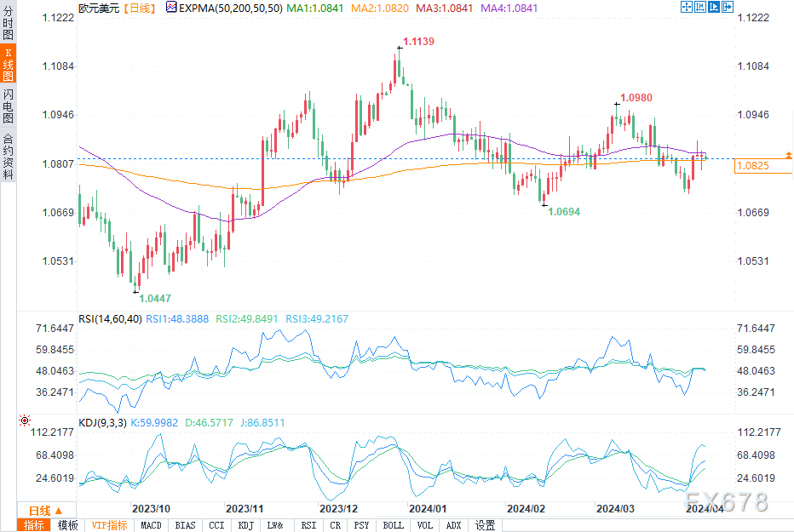
Task: Open the 合约资料 side tab
Action: pos(9,157)
